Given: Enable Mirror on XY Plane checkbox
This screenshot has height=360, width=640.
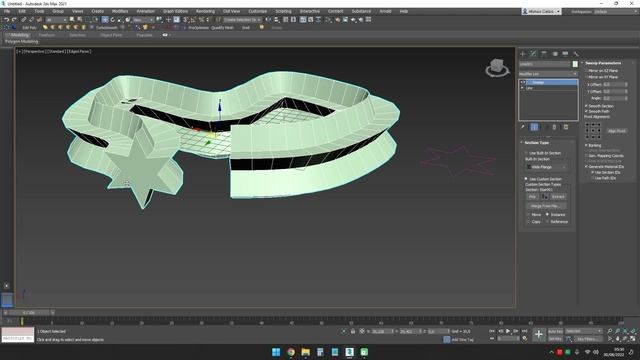Looking at the screenshot, I should [x=587, y=77].
